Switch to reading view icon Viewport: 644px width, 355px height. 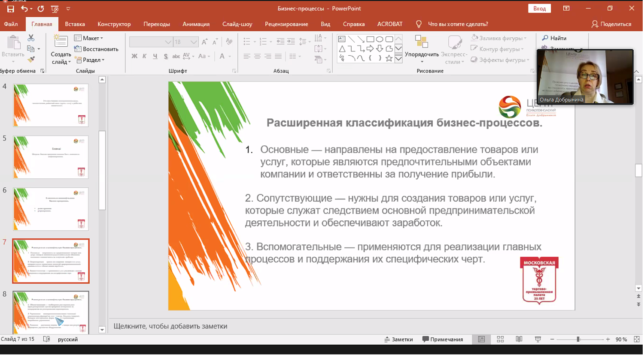click(x=519, y=339)
